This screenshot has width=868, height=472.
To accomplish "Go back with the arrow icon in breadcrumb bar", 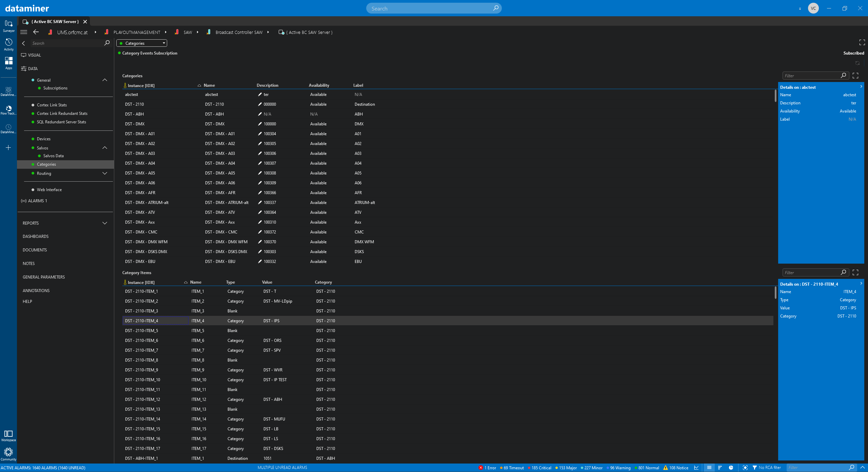I will (36, 32).
